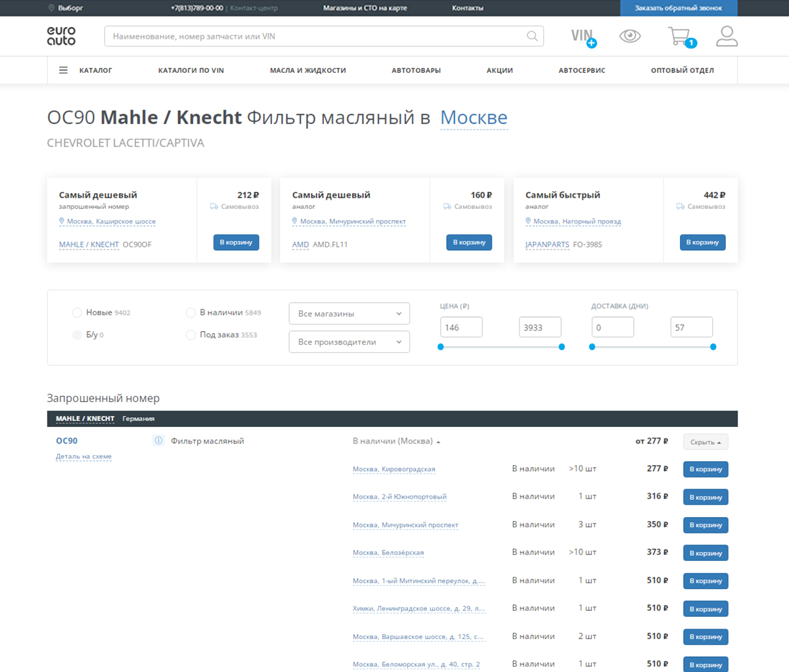Image resolution: width=789 pixels, height=672 pixels.
Task: Open the JAPANPARTS brand link
Action: pyautogui.click(x=547, y=244)
